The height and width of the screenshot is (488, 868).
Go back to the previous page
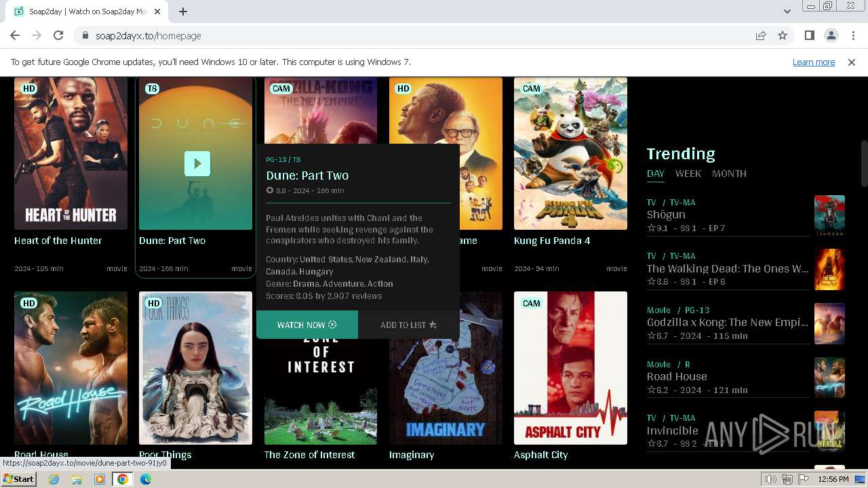[15, 35]
